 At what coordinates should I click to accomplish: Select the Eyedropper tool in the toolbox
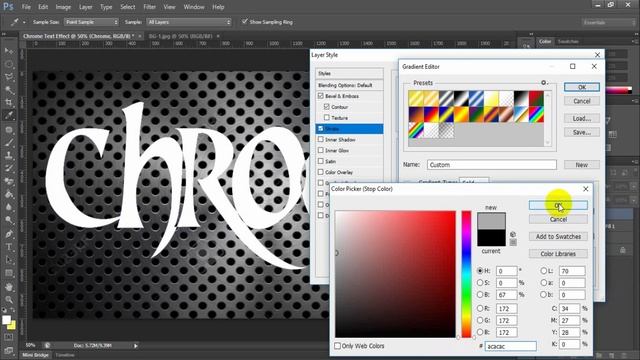pos(9,116)
